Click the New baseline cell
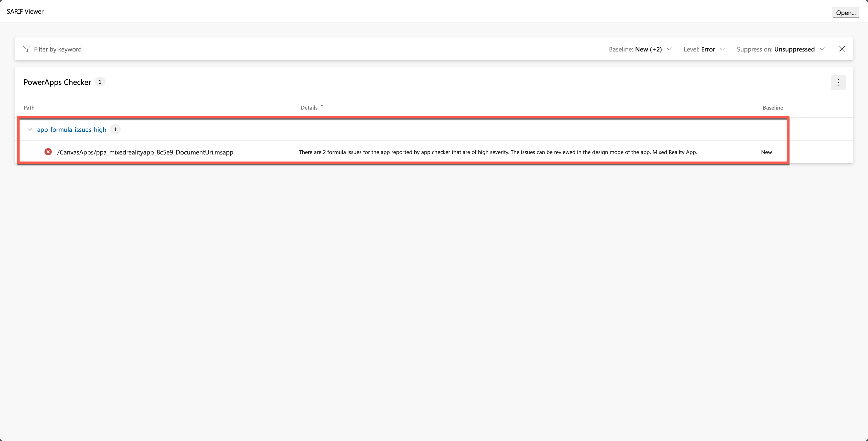Viewport: 868px width, 441px height. point(766,152)
